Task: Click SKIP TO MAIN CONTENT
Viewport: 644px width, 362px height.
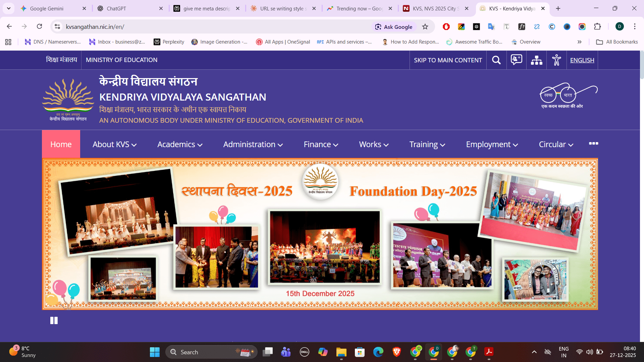Action: tap(448, 60)
